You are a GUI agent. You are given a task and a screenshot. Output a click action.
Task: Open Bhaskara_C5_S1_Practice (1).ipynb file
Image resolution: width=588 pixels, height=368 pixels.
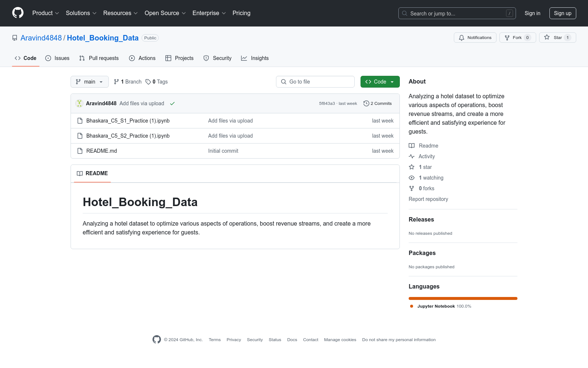pos(128,121)
